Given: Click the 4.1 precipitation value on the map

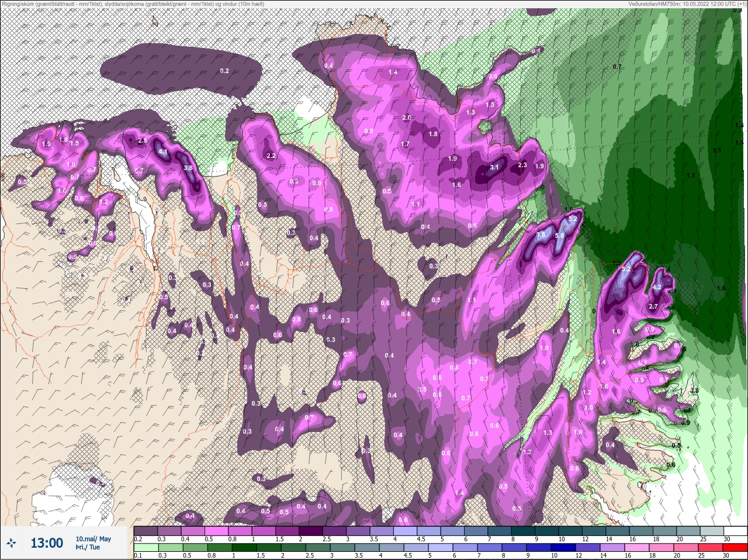Looking at the screenshot, I should 163,152.
